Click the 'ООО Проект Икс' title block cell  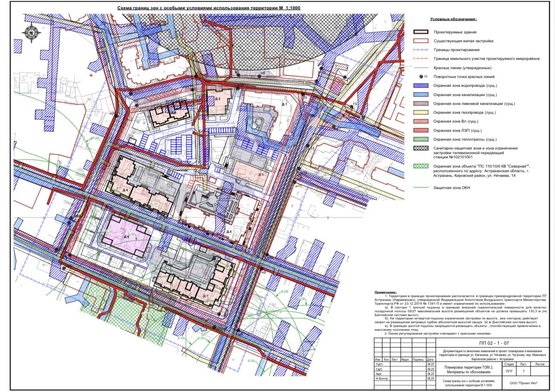pyautogui.click(x=523, y=382)
